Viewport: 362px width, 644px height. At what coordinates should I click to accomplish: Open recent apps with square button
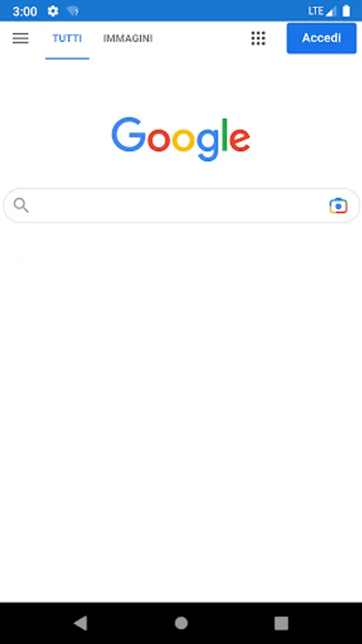click(x=281, y=623)
